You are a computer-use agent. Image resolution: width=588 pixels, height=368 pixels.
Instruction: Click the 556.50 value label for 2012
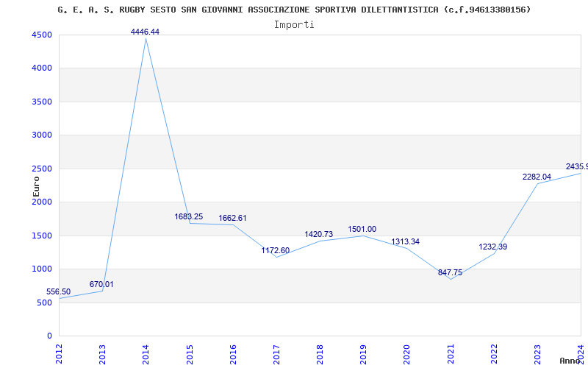pos(59,291)
